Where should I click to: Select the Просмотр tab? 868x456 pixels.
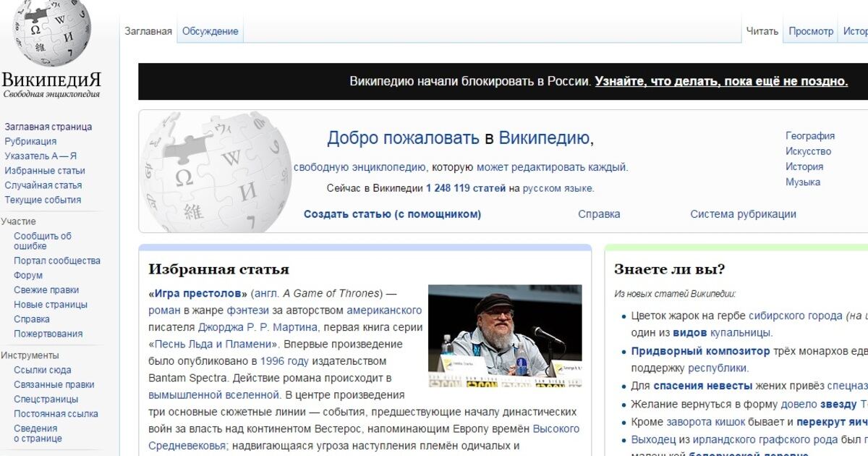tap(811, 31)
